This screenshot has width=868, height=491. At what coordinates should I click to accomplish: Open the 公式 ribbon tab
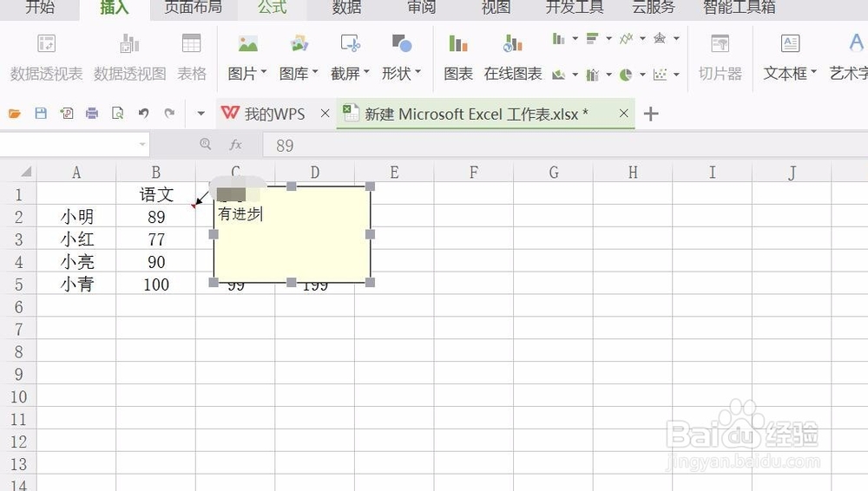(273, 7)
